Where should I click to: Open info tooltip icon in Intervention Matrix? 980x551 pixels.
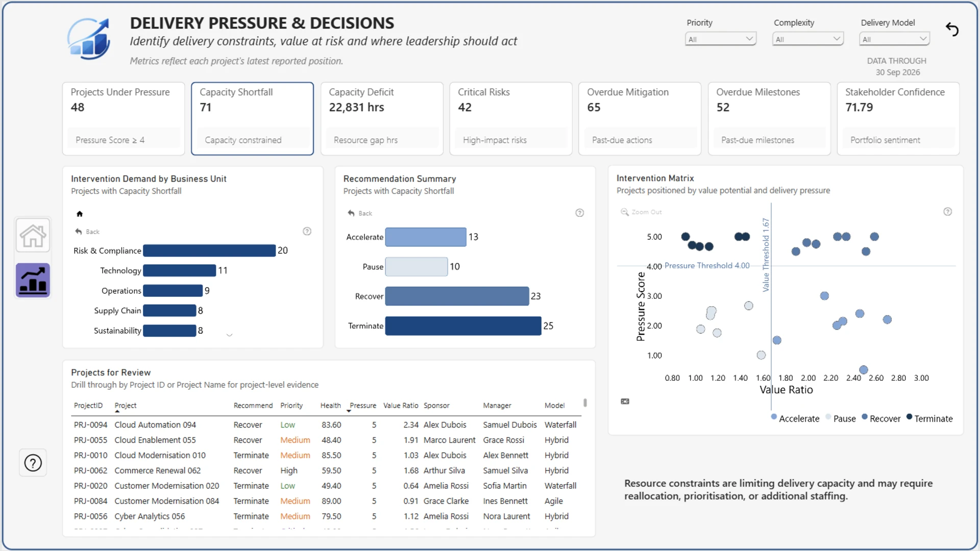tap(947, 212)
